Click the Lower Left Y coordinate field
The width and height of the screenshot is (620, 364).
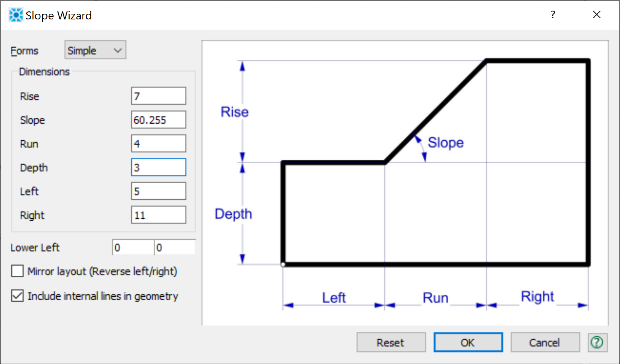(175, 248)
